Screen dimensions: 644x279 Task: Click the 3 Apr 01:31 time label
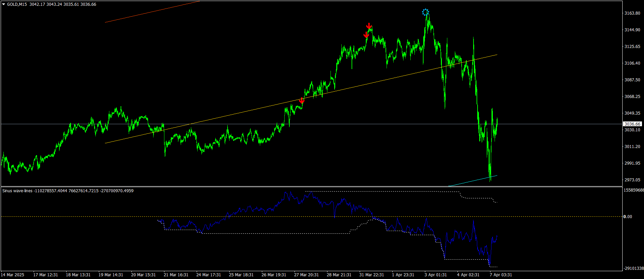click(x=435, y=275)
